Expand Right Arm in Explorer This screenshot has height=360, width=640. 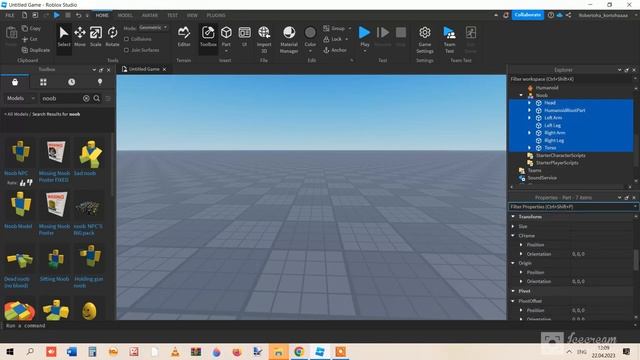[529, 133]
